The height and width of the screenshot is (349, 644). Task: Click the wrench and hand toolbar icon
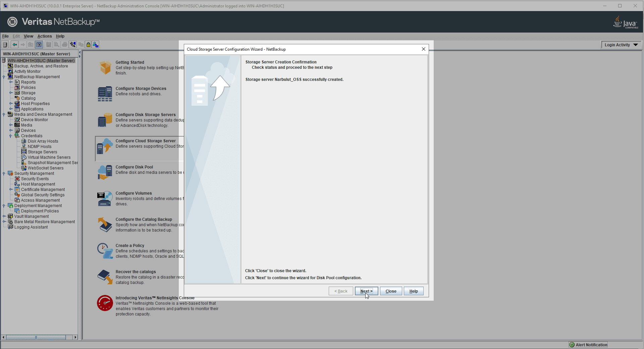click(x=73, y=45)
